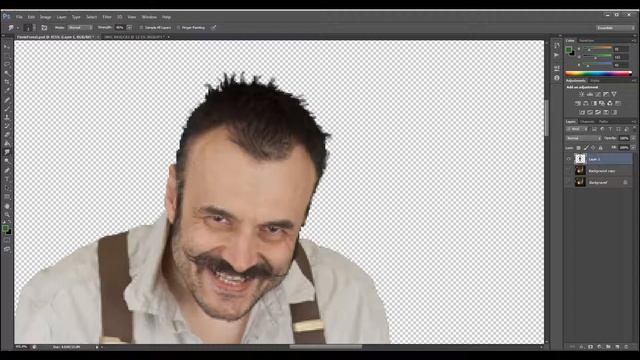Select the Lasso tool
The width and height of the screenshot is (640, 360).
coord(7,64)
